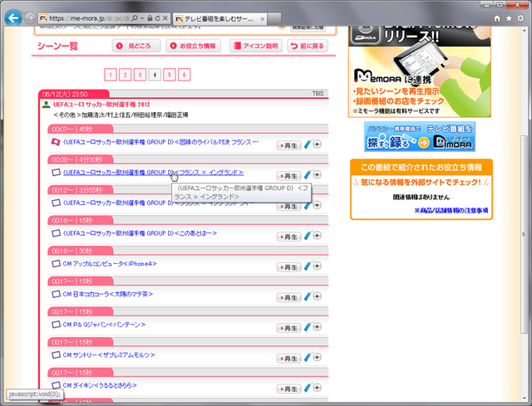Open browser Tools gear icon
532x406 pixels.
click(x=520, y=18)
